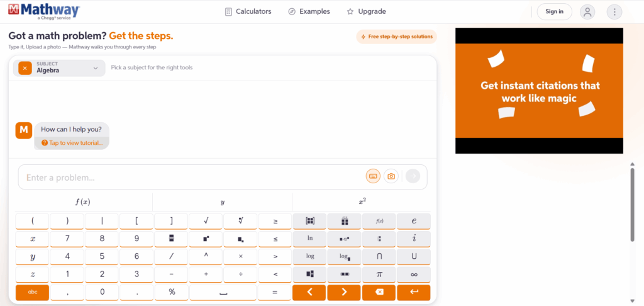Click the orange subject icon next to Algebra

(25, 68)
